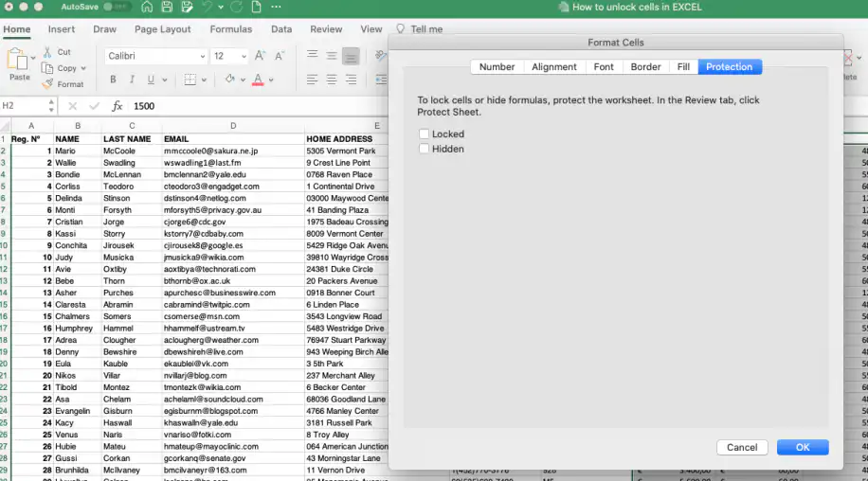Click the Font color red A swatch
The width and height of the screenshot is (868, 481).
[258, 80]
